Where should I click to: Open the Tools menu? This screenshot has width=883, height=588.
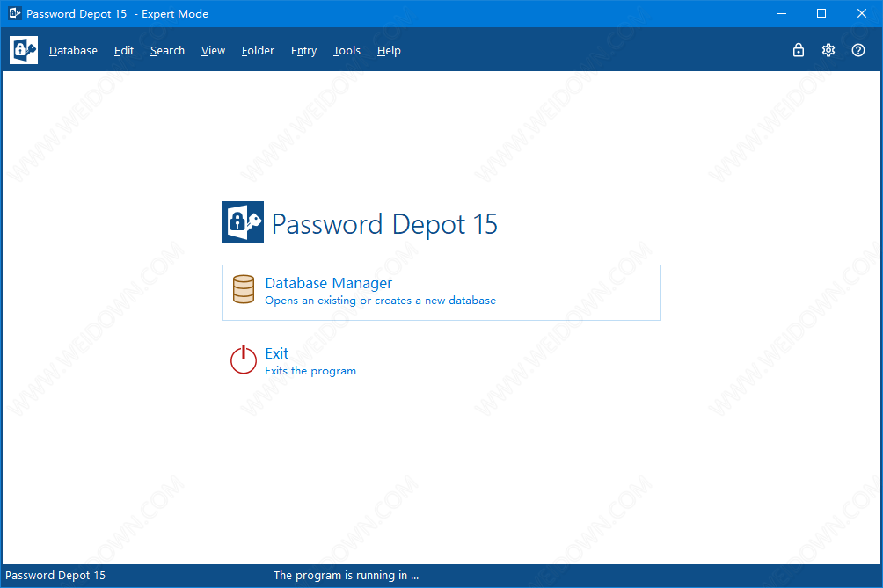(347, 51)
